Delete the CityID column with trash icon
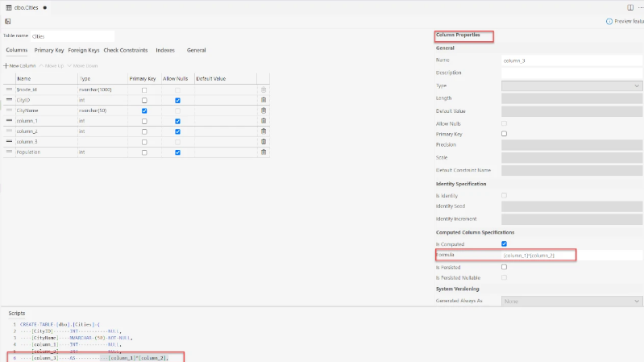The height and width of the screenshot is (362, 644). pos(264,100)
